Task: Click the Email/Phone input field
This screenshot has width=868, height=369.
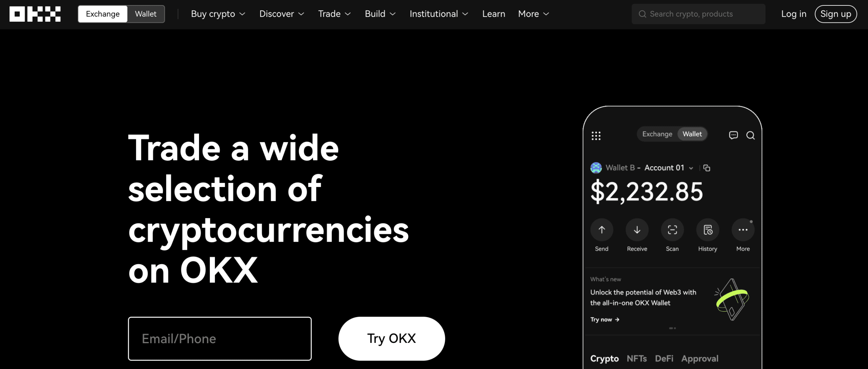Action: click(x=220, y=338)
